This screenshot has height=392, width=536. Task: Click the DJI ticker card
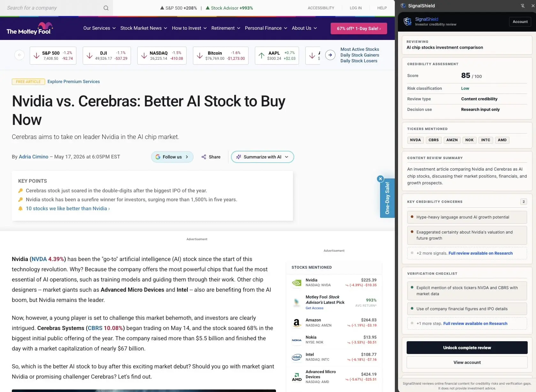click(107, 56)
